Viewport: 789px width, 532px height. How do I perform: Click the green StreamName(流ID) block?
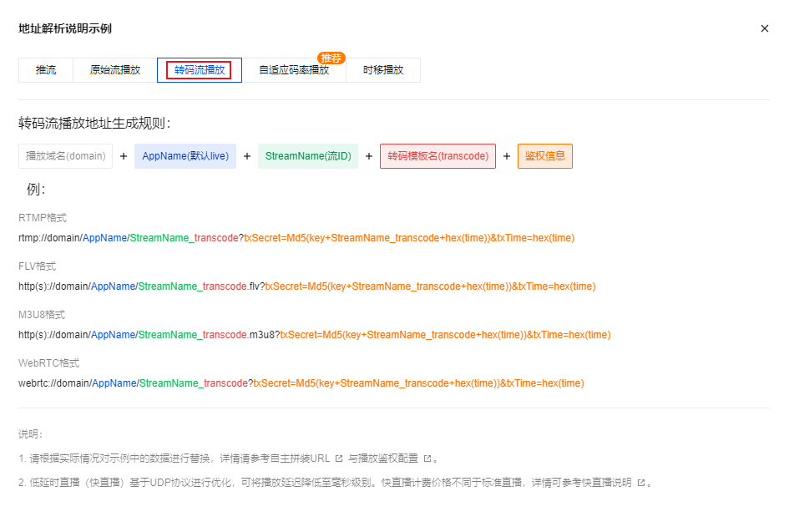pyautogui.click(x=308, y=156)
